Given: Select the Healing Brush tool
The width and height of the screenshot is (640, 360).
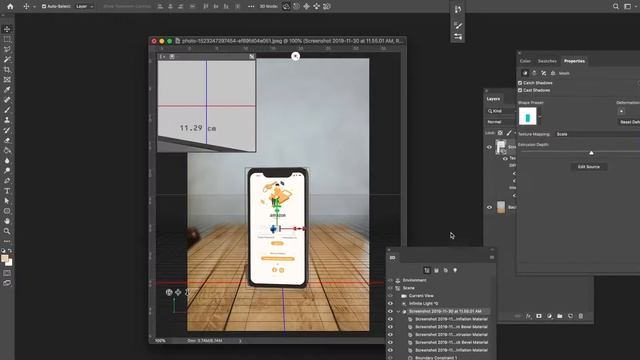Looking at the screenshot, I should (x=7, y=100).
